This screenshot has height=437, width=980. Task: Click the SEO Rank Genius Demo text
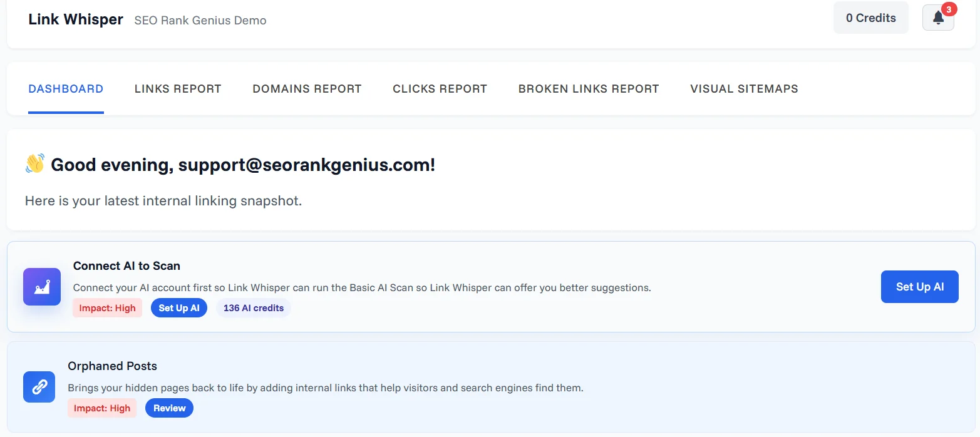point(200,21)
